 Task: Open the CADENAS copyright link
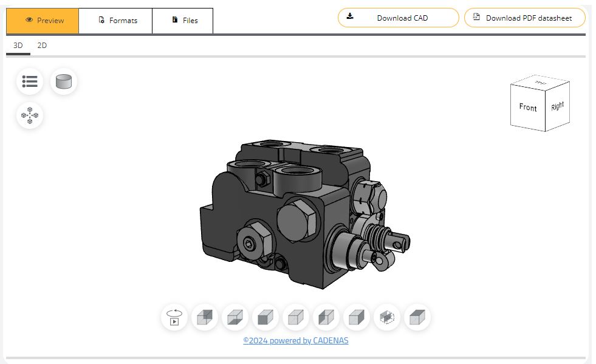[297, 340]
